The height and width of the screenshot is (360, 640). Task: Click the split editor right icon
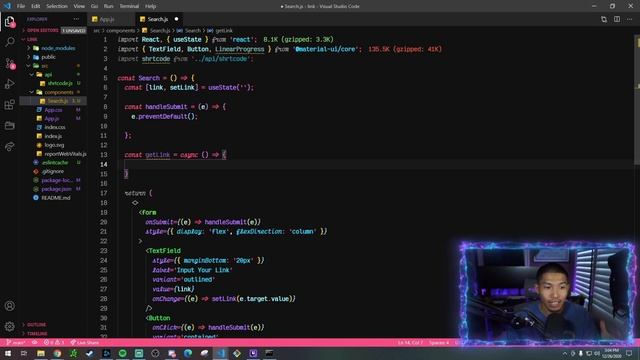pyautogui.click(x=617, y=19)
